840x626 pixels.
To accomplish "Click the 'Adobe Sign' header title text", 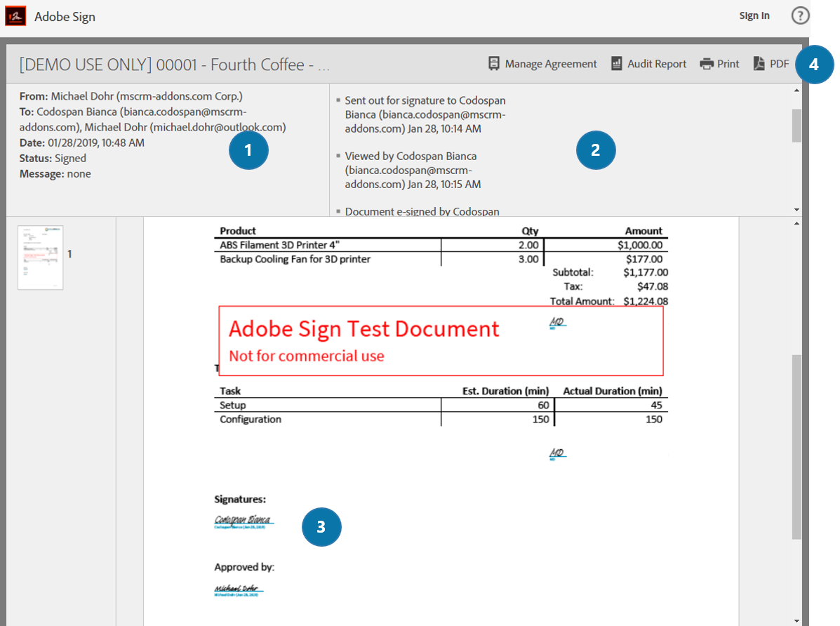I will click(x=65, y=17).
